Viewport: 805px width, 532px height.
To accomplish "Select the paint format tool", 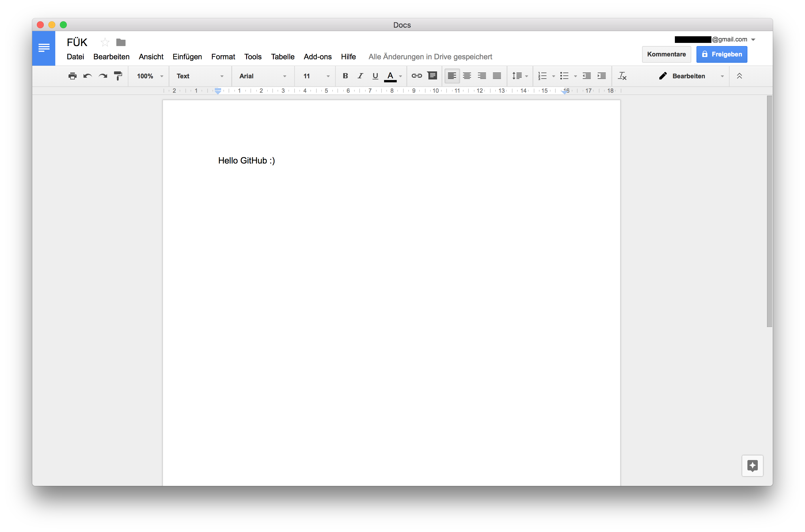I will click(118, 76).
